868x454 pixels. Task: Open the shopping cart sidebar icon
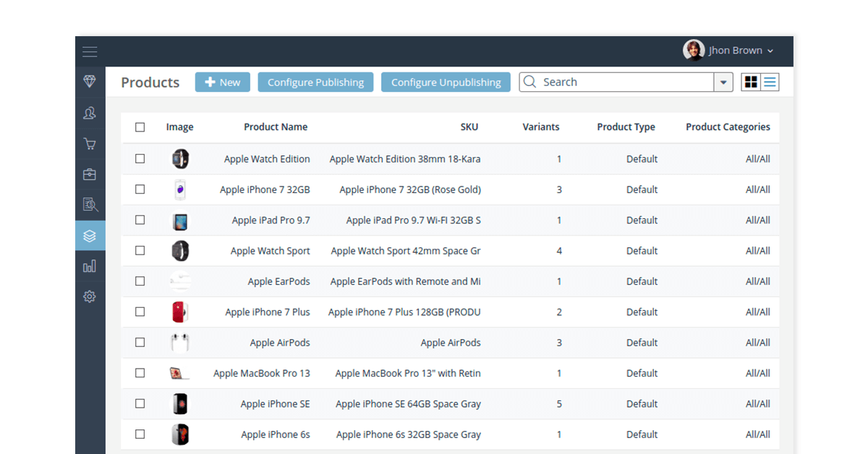pos(90,144)
